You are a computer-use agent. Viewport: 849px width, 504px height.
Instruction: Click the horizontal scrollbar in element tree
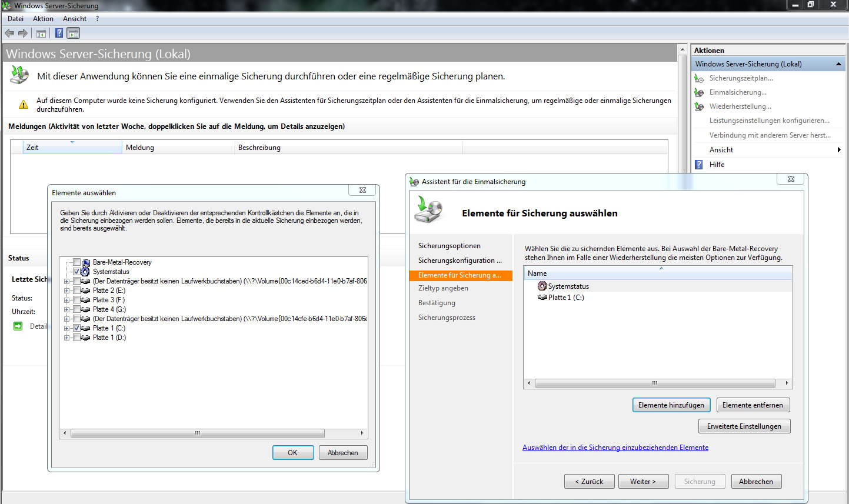[198, 433]
